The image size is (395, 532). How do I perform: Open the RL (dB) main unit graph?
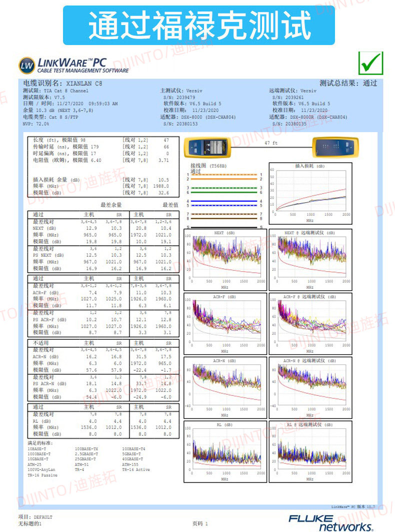[x=225, y=451]
